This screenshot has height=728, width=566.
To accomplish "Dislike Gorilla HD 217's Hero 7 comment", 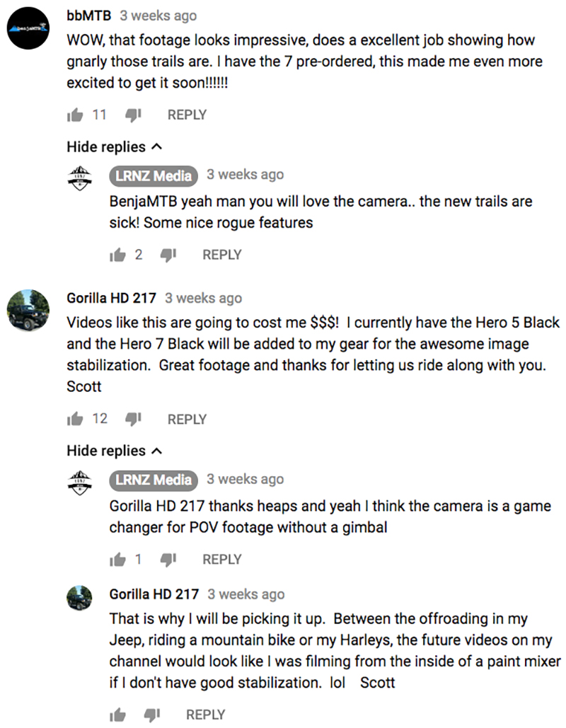I will (133, 420).
